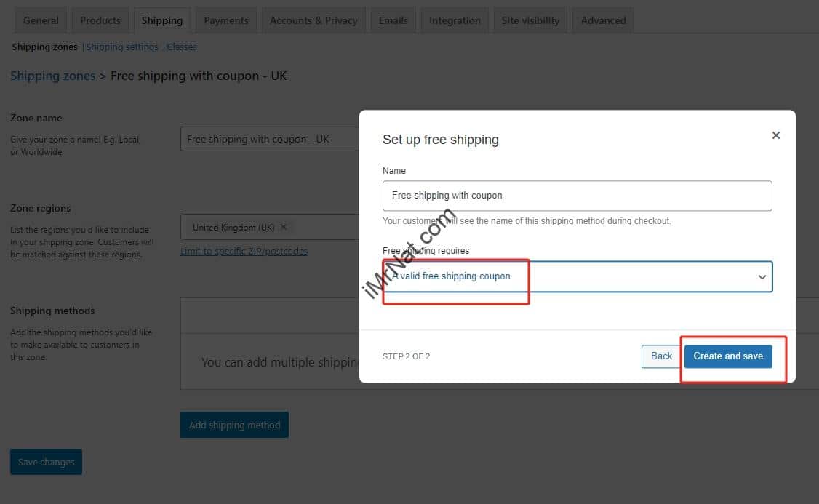Open the Payments tab
Viewport: 819px width, 504px height.
[x=226, y=20]
